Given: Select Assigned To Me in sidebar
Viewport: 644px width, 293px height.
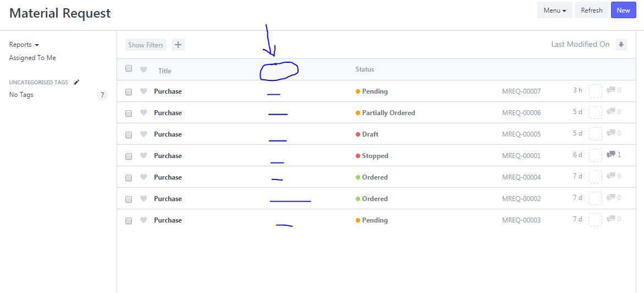Looking at the screenshot, I should tap(32, 58).
